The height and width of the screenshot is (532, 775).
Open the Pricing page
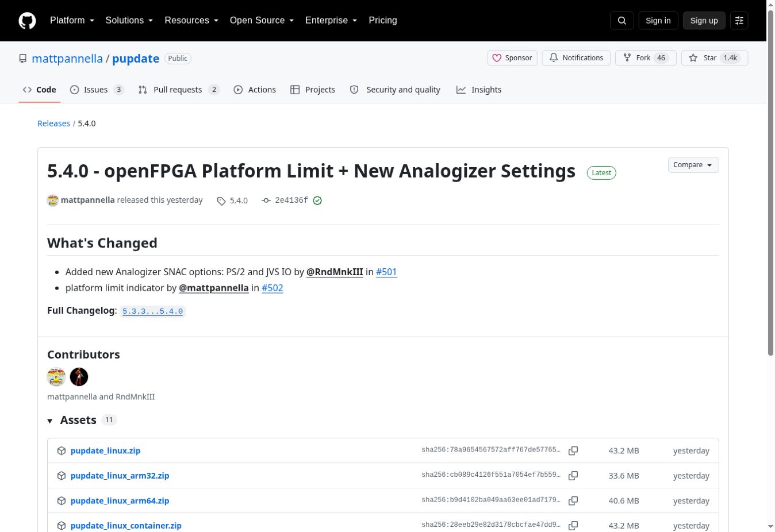tap(383, 21)
